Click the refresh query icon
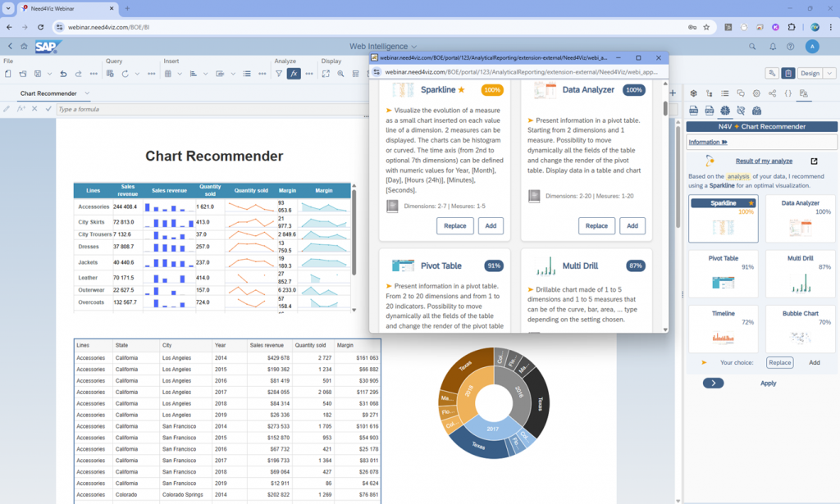Viewport: 840px width, 504px height. coord(125,74)
